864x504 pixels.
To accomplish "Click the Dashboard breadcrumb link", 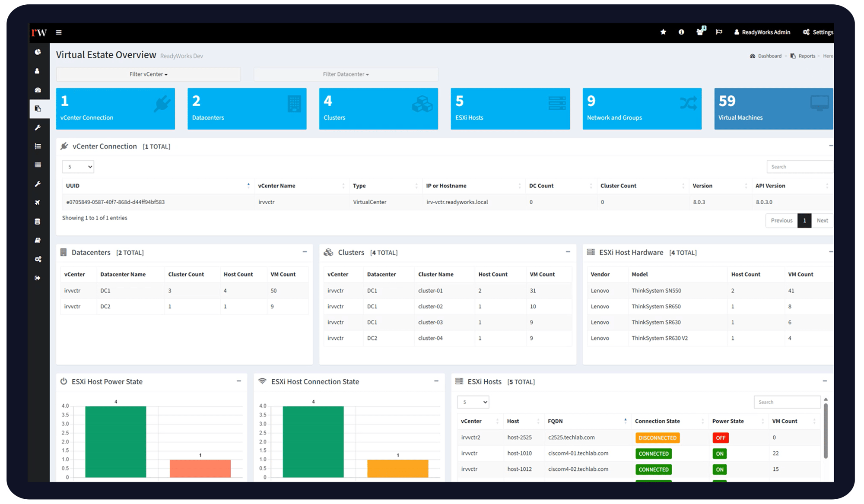I will (x=769, y=56).
